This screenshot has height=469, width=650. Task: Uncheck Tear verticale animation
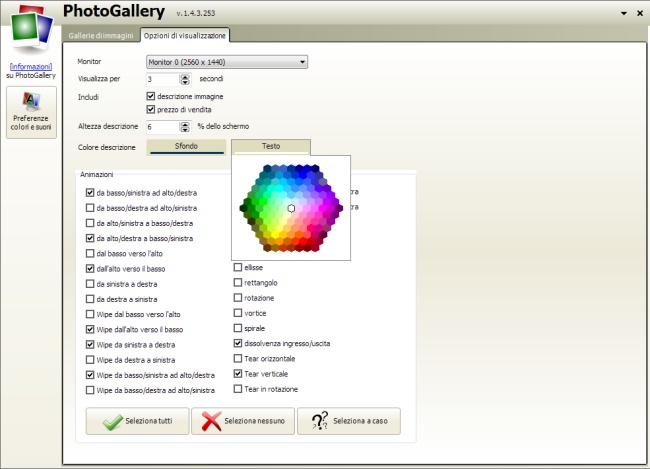pos(238,374)
